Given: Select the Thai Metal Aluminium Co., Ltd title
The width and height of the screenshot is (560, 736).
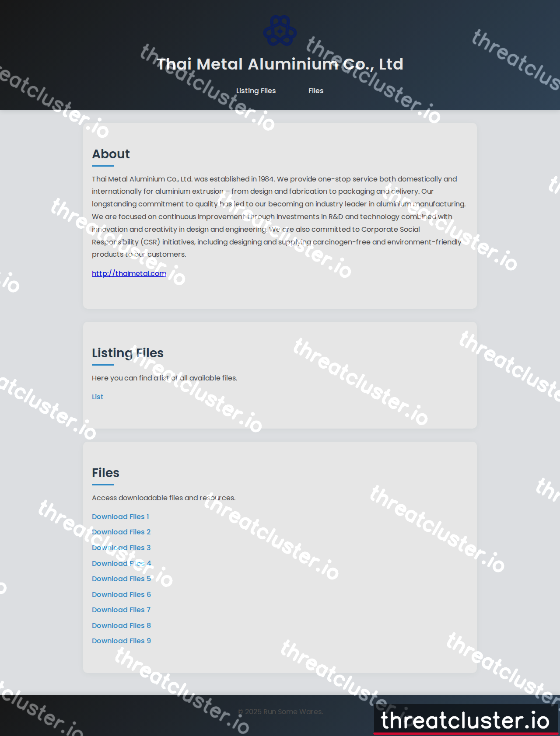Looking at the screenshot, I should pyautogui.click(x=280, y=64).
